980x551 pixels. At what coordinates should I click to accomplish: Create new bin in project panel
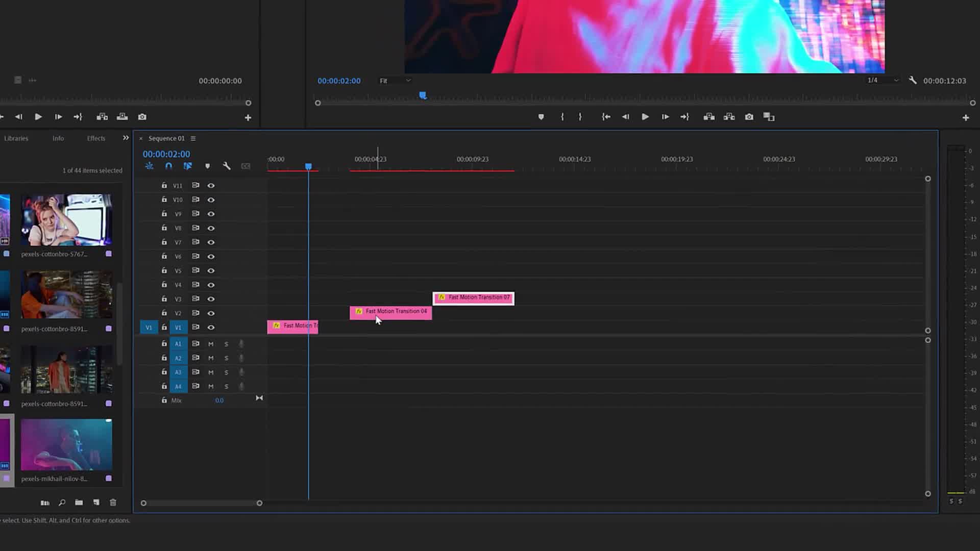pyautogui.click(x=79, y=503)
